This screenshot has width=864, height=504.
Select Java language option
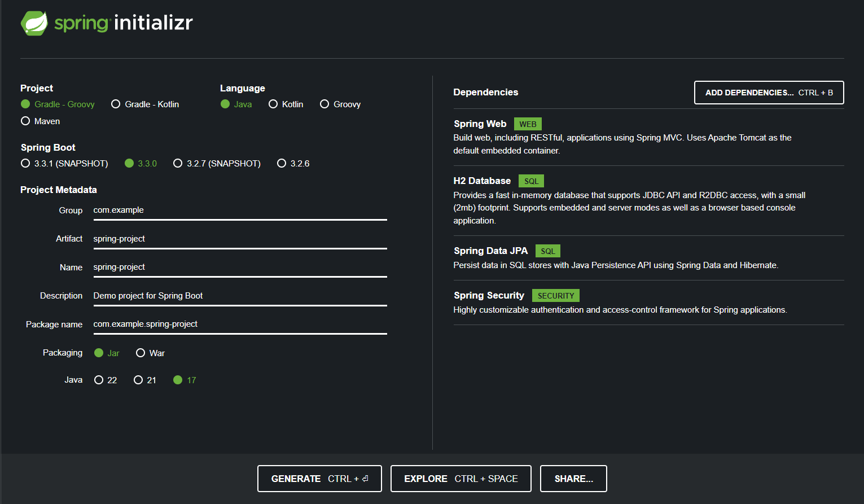(x=236, y=104)
